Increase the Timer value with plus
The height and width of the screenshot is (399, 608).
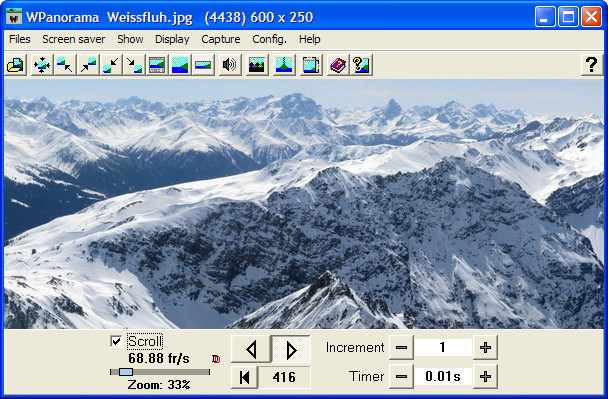(485, 376)
